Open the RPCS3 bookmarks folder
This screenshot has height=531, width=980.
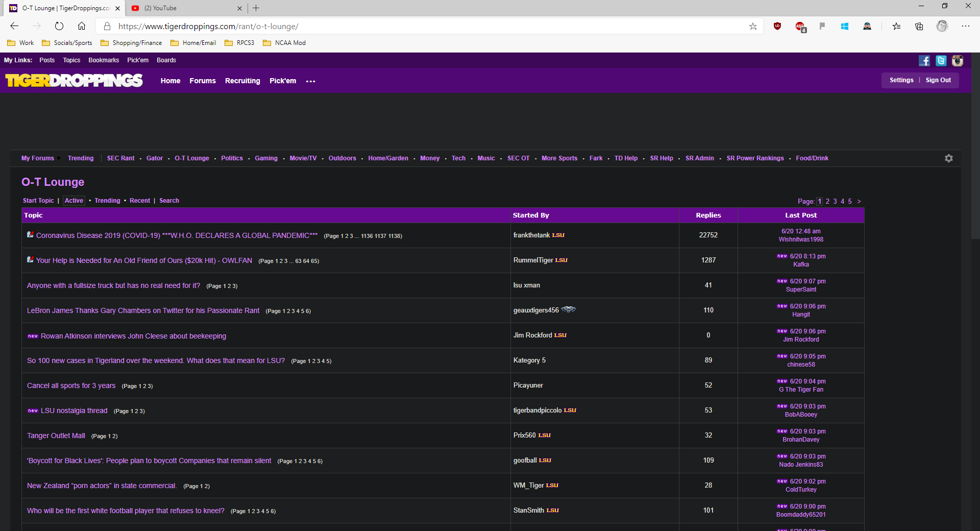pos(239,43)
